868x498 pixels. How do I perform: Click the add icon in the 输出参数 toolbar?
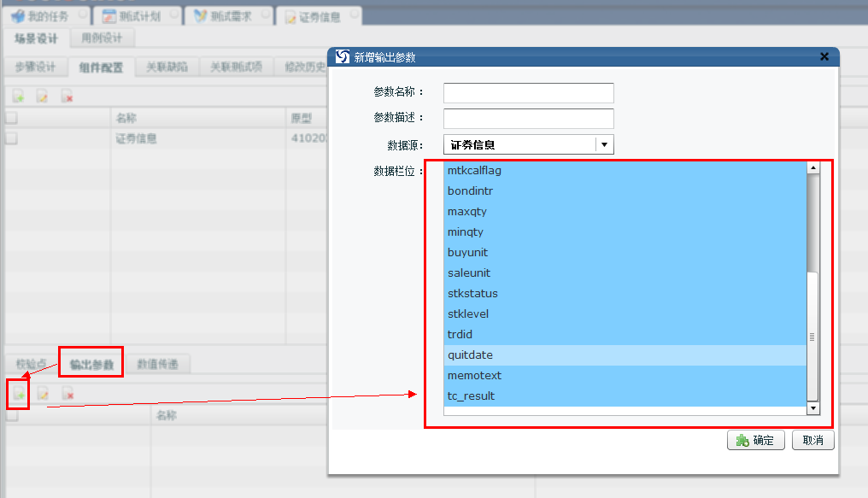click(18, 394)
